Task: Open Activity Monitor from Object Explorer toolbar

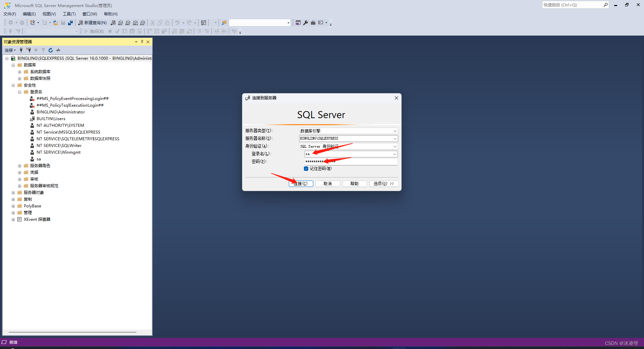Action: 58,50
